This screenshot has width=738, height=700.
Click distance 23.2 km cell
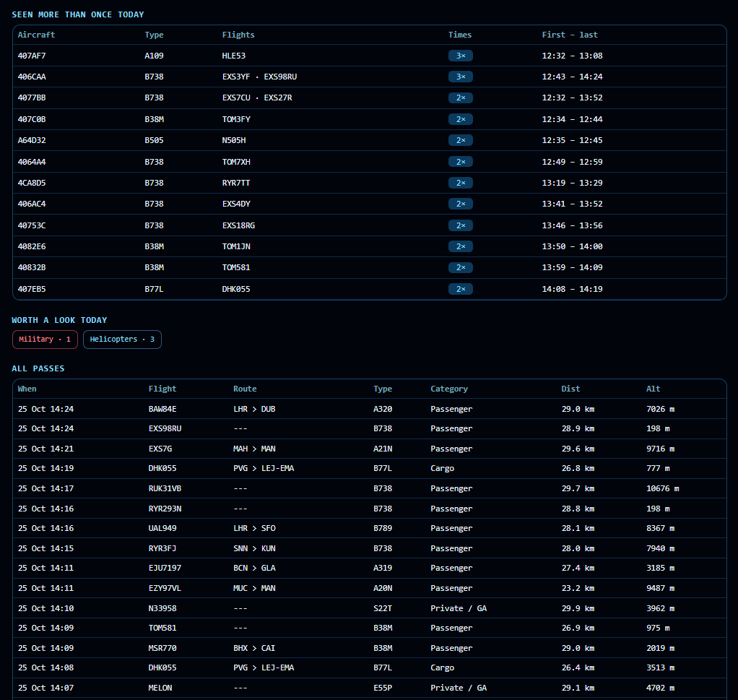(578, 589)
